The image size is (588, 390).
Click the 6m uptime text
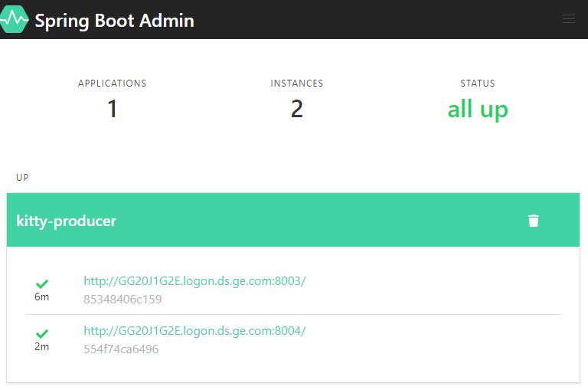click(x=41, y=297)
